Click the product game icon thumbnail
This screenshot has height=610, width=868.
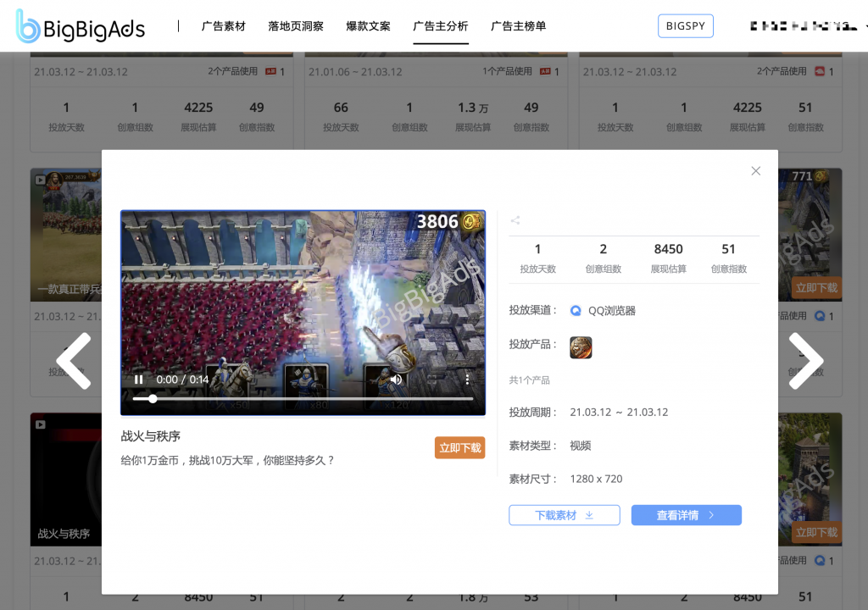point(581,347)
